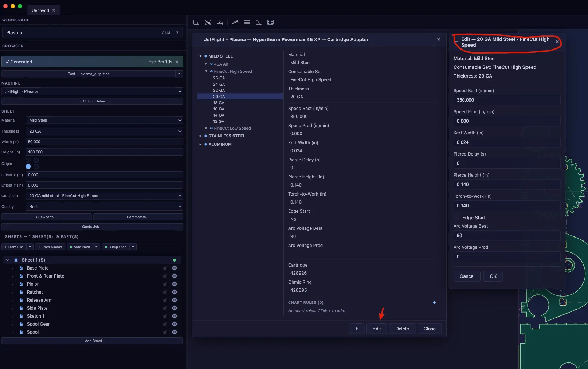This screenshot has width=588, height=369.
Task: Open the JetFlight - Plasma machine dropdown
Action: click(x=92, y=91)
